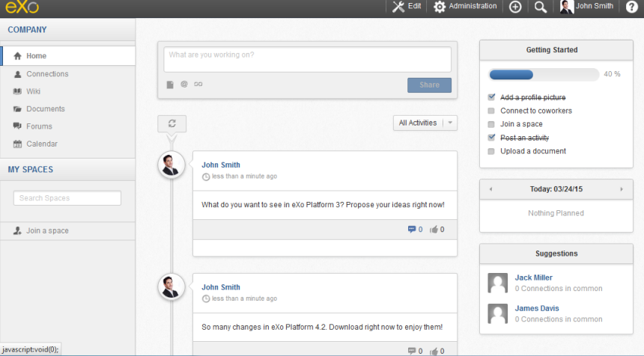Image resolution: width=644 pixels, height=356 pixels.
Task: Click Jack Miller's avatar thumbnail
Action: click(498, 283)
